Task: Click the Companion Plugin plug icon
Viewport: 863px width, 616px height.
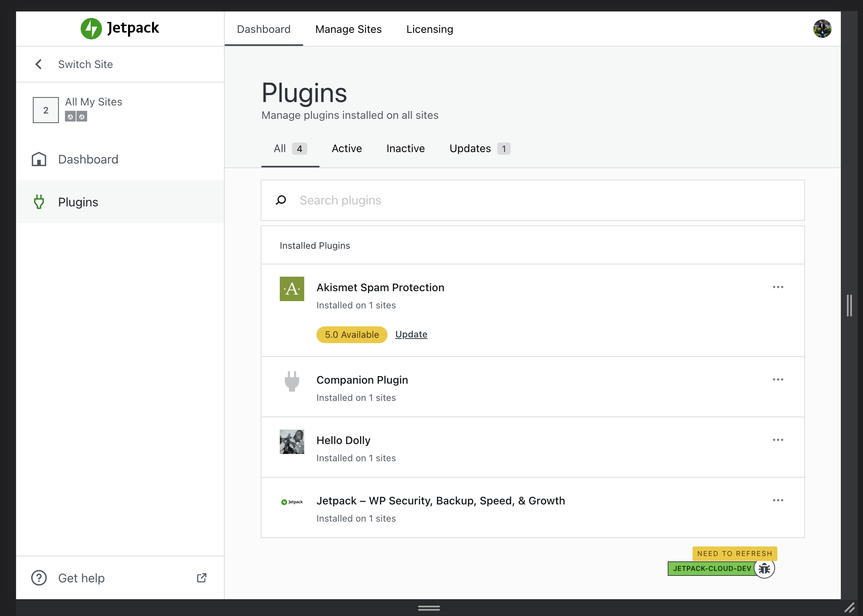Action: [292, 381]
